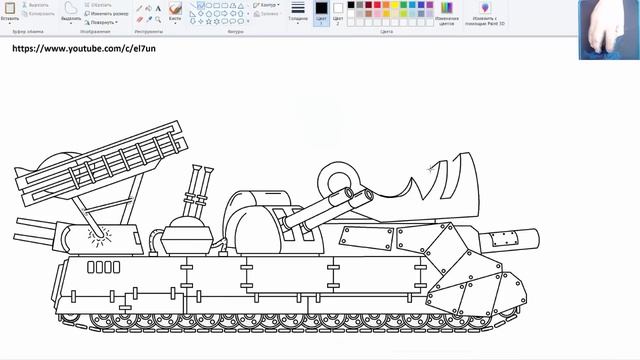Select the Text tool
Screen dimensions: 640x360
click(x=158, y=8)
